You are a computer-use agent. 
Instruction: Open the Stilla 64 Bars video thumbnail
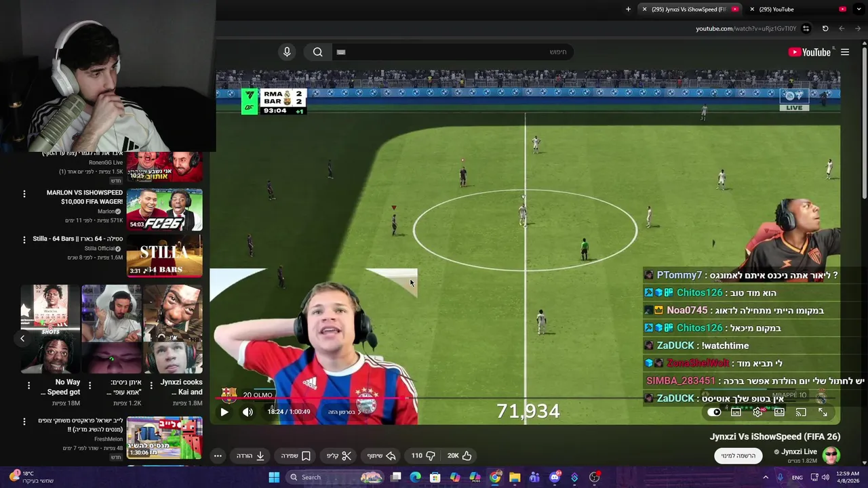coord(164,256)
